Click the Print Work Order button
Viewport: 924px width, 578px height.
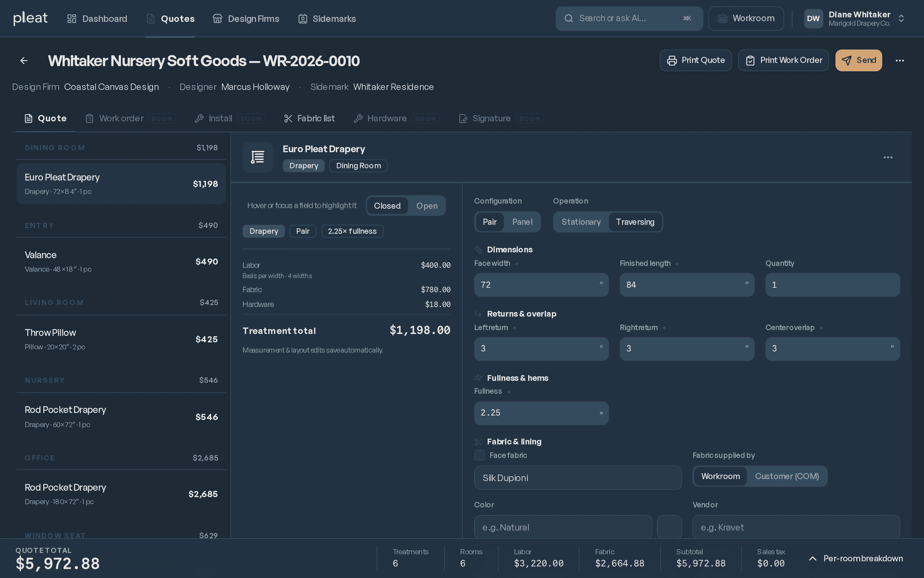783,60
